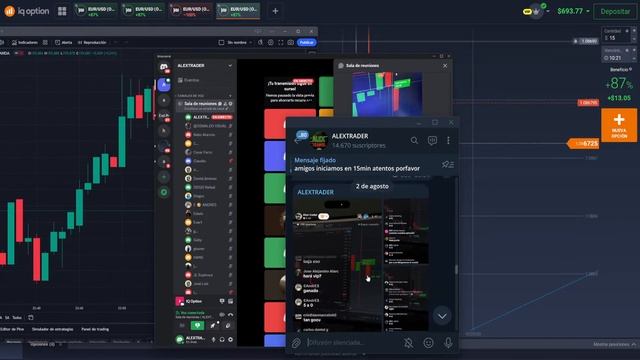Click the soundboard icon in Discord voice panel

coord(228,325)
